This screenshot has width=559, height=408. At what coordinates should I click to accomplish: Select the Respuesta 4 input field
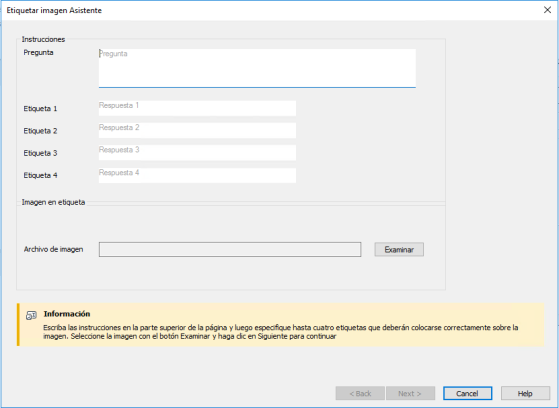[197, 175]
